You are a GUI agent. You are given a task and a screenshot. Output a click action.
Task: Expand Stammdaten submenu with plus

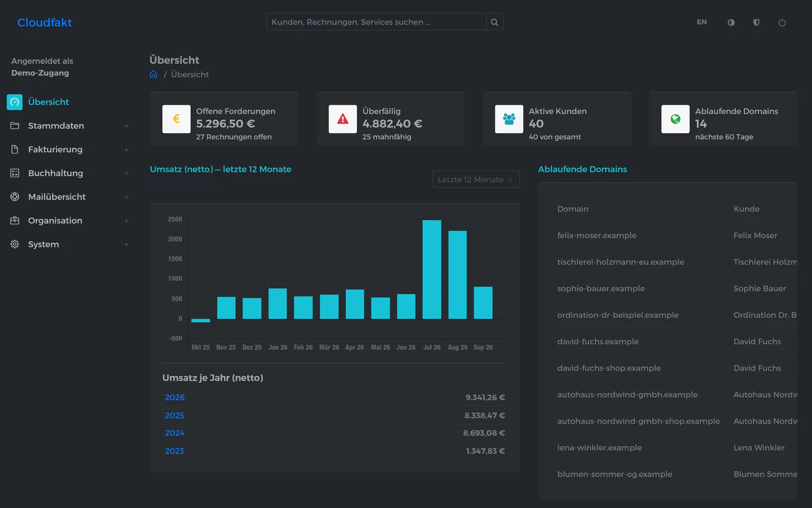tap(126, 126)
